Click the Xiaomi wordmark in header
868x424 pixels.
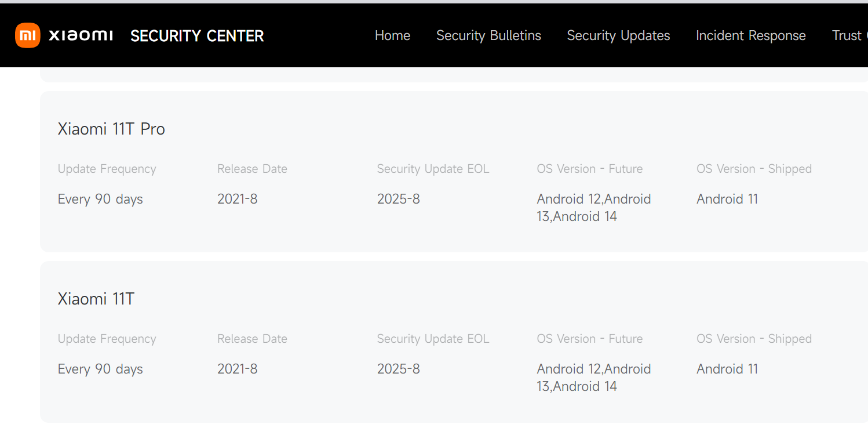point(81,35)
